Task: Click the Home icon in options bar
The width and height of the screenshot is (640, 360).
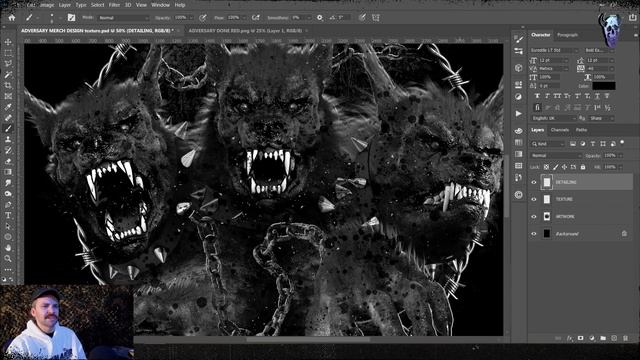Action: [11, 18]
